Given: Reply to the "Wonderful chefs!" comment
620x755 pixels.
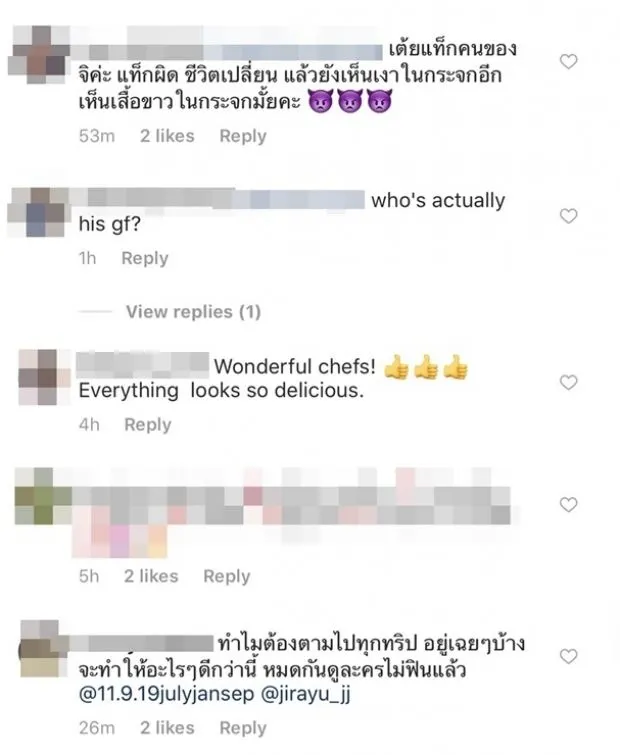Looking at the screenshot, I should coord(148,425).
